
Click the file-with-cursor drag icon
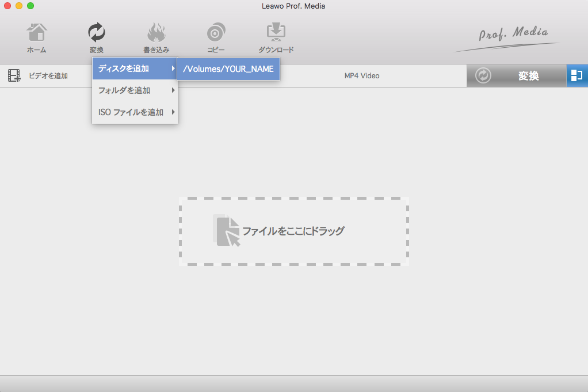(x=227, y=231)
